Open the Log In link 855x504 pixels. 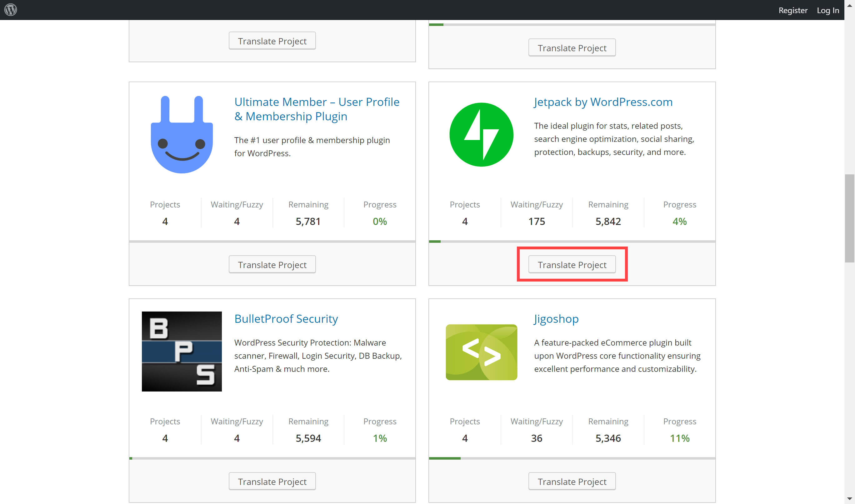click(828, 10)
